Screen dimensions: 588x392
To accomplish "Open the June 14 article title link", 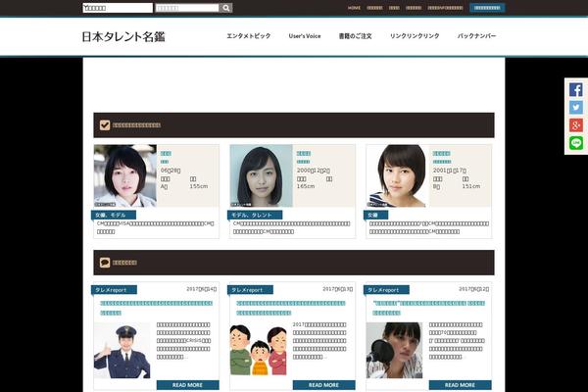I will coord(157,308).
